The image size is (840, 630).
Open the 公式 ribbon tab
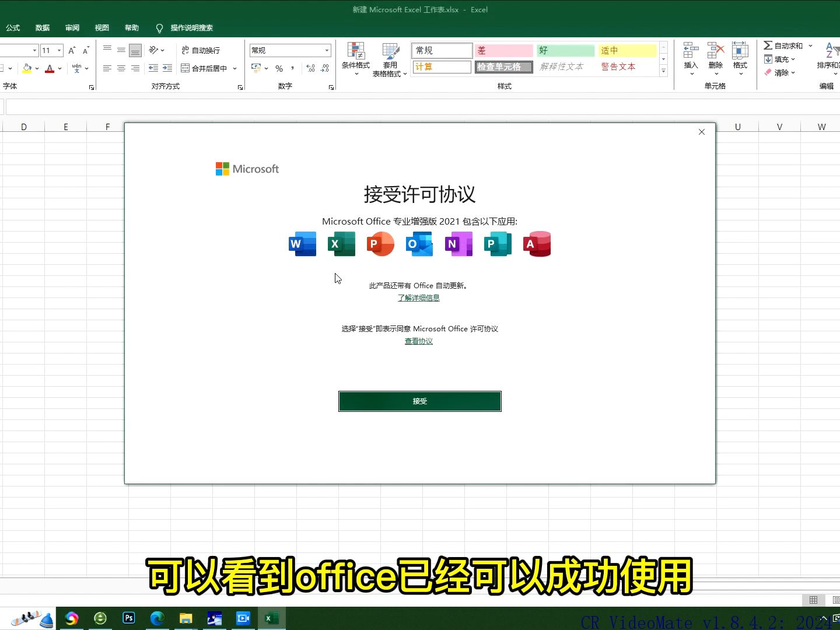click(13, 27)
